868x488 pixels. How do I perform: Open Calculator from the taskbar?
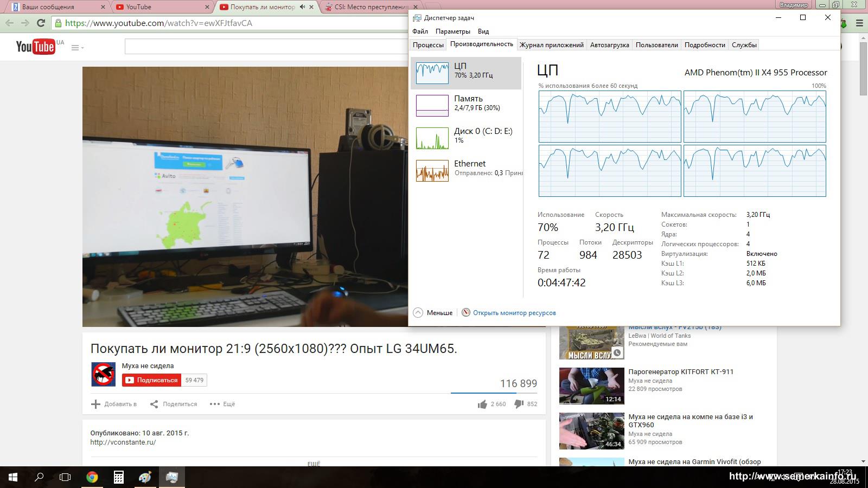point(118,477)
